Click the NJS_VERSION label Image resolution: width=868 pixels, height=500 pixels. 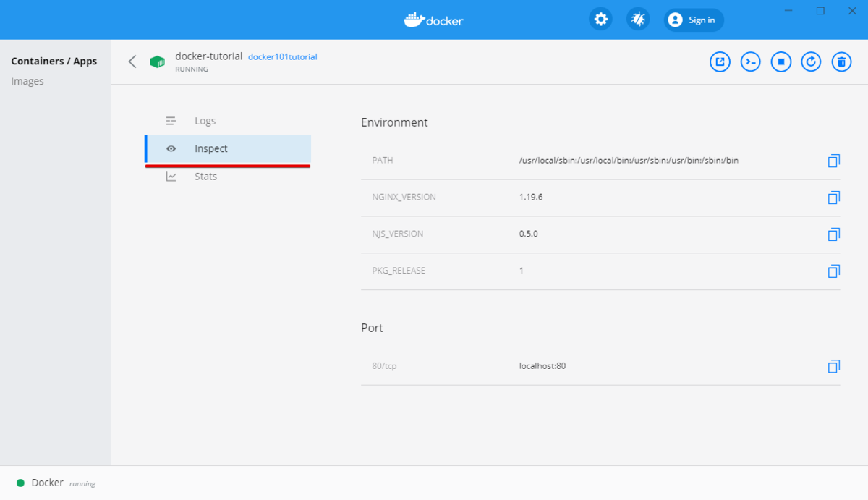point(398,234)
